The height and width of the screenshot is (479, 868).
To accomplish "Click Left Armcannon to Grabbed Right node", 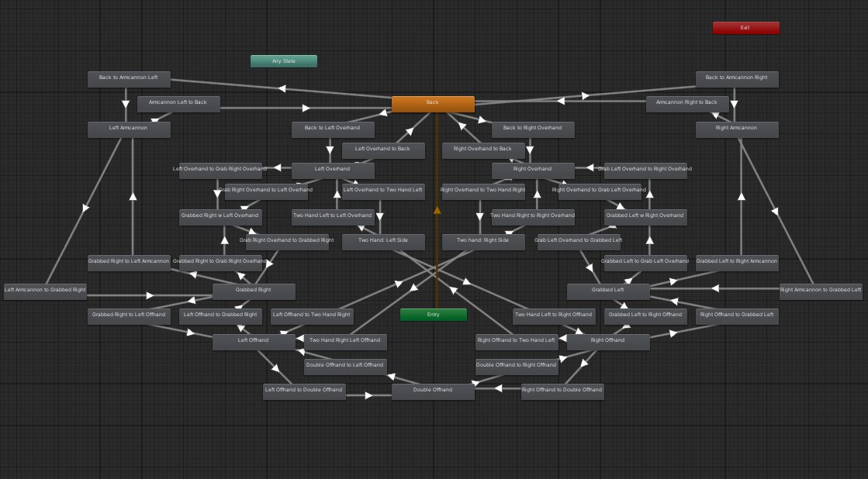I will [45, 291].
